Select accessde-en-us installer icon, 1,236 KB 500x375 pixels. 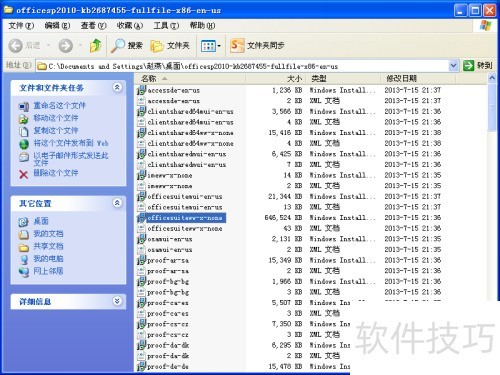[x=141, y=90]
